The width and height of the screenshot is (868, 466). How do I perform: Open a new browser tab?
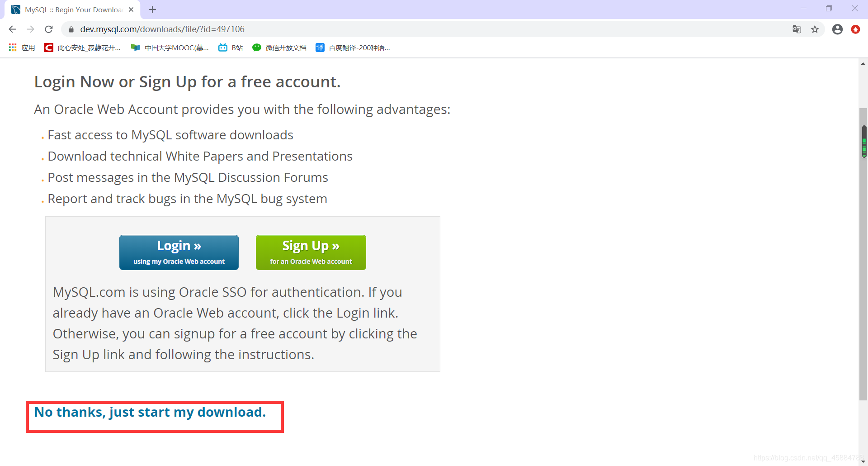pos(152,10)
